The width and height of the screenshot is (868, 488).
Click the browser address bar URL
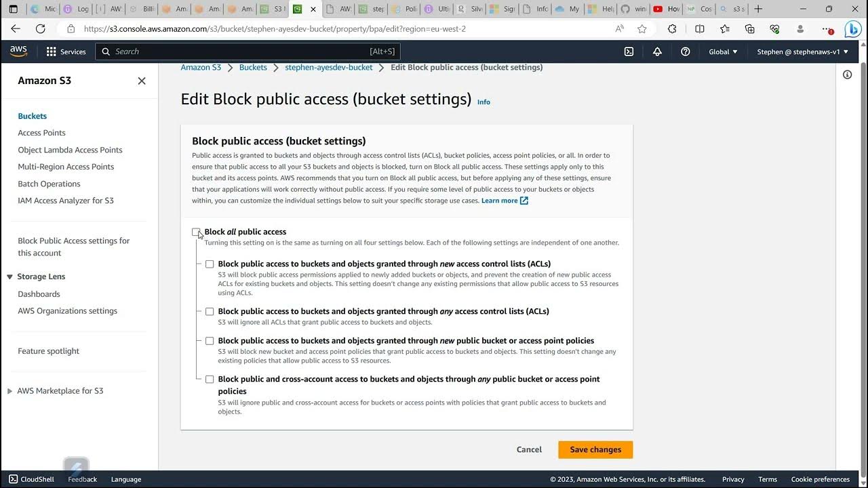pyautogui.click(x=275, y=28)
